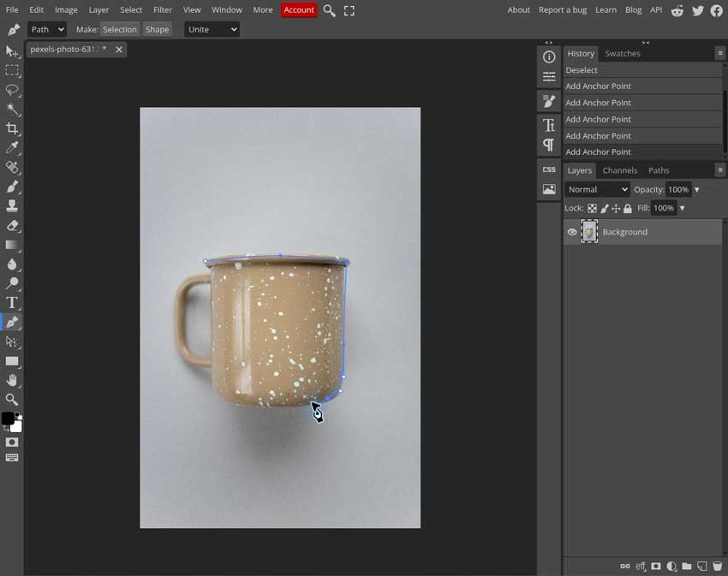Open the Blog link

tap(633, 9)
